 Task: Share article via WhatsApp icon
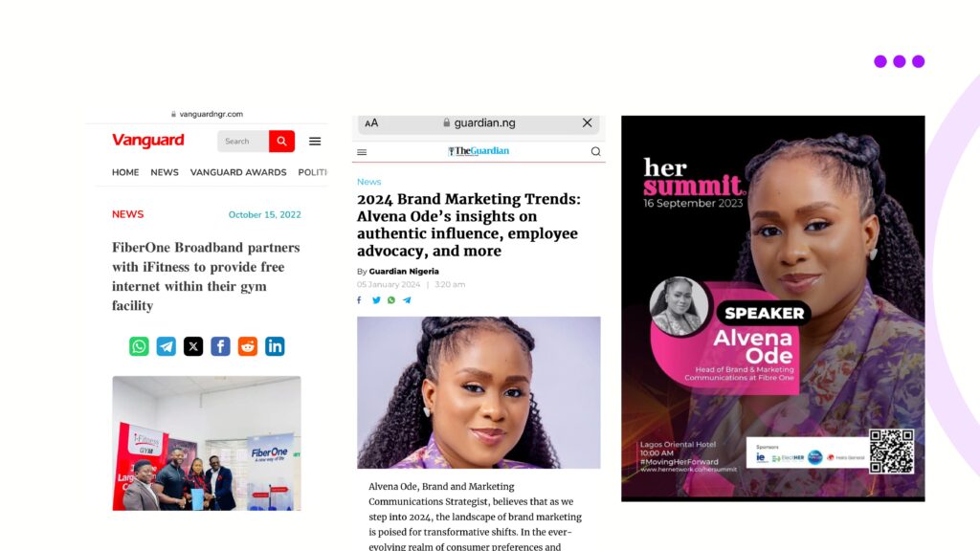point(139,346)
